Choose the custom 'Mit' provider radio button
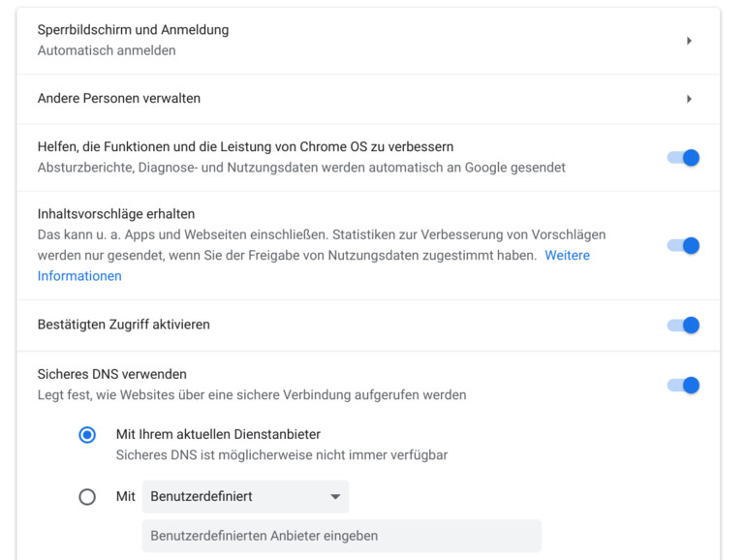The width and height of the screenshot is (746, 560). click(x=87, y=497)
